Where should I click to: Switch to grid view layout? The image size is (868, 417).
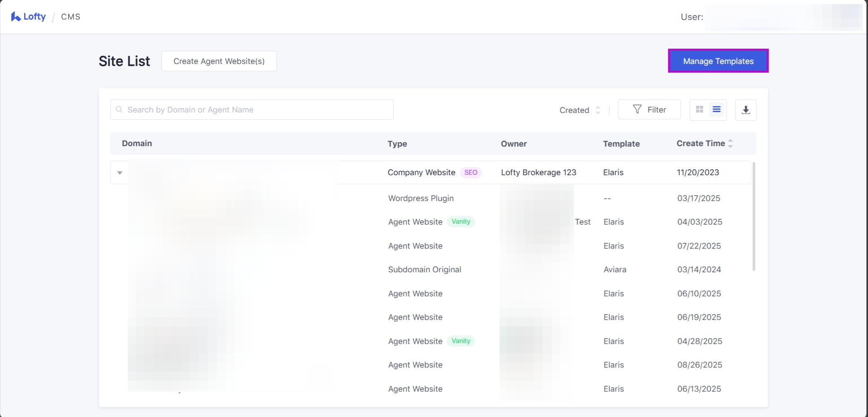699,110
